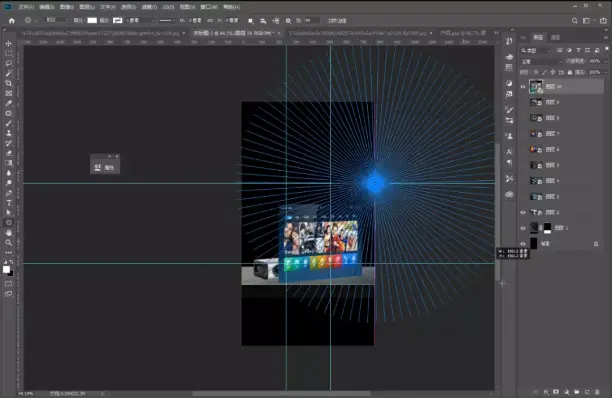
Task: Click the Home icon in options bar
Action: click(12, 21)
